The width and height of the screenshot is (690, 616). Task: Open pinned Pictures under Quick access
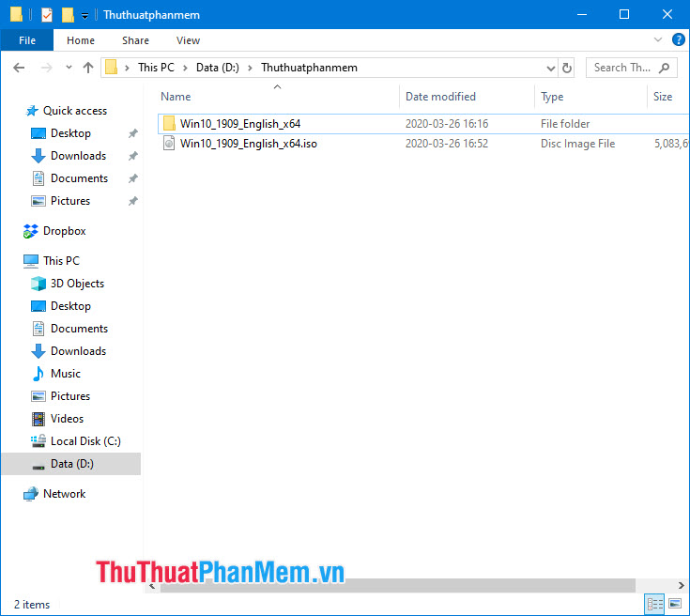pyautogui.click(x=70, y=201)
